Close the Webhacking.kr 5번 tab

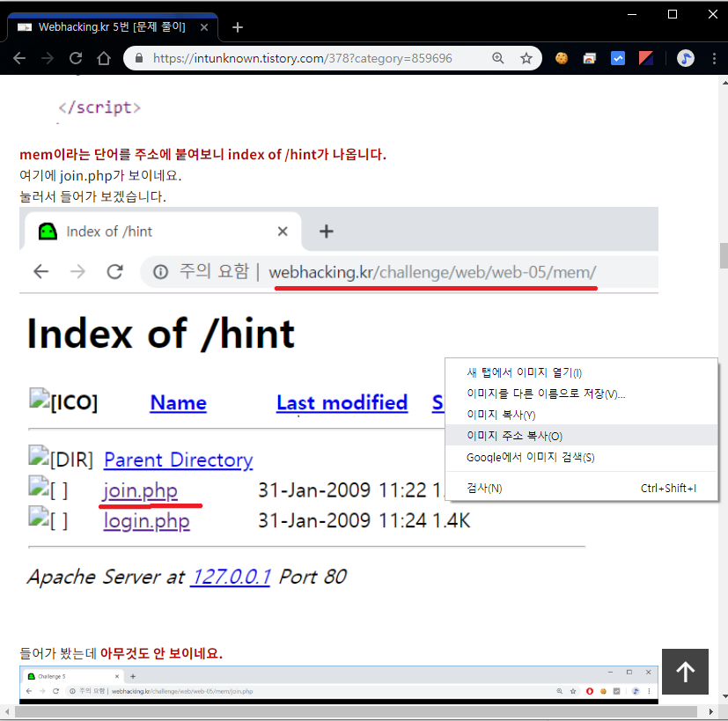coord(204,27)
